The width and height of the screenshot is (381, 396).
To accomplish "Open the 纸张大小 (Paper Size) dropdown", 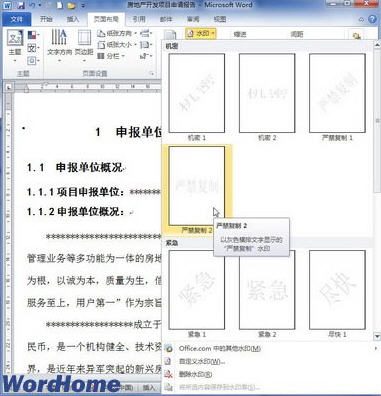I will tap(117, 45).
